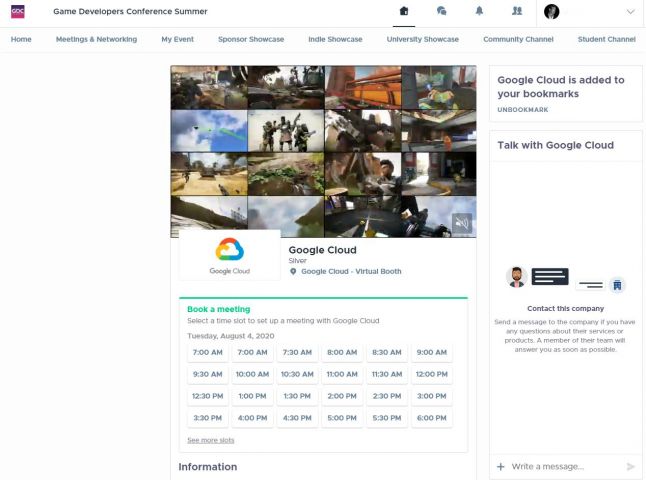Select the 10:30 AM time slot
Viewport: 646px width, 480px height.
pos(297,374)
